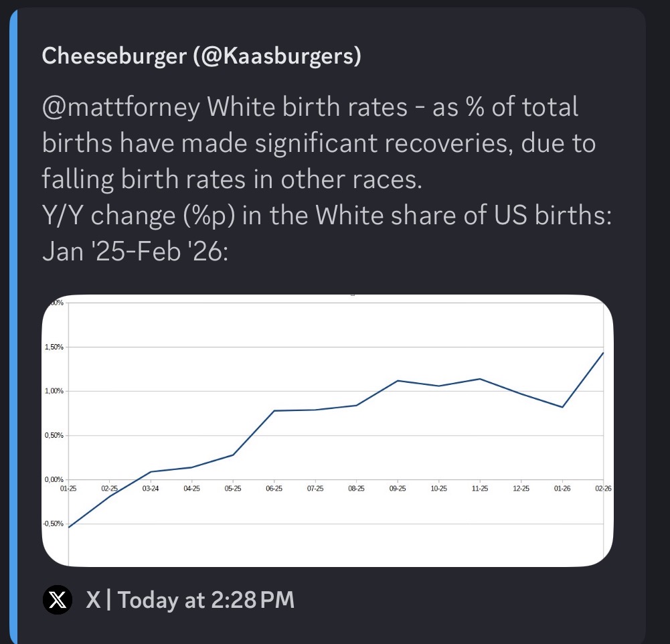The image size is (670, 644).
Task: Click the 'Jan '25-Feb '26:' text line
Action: click(x=135, y=251)
